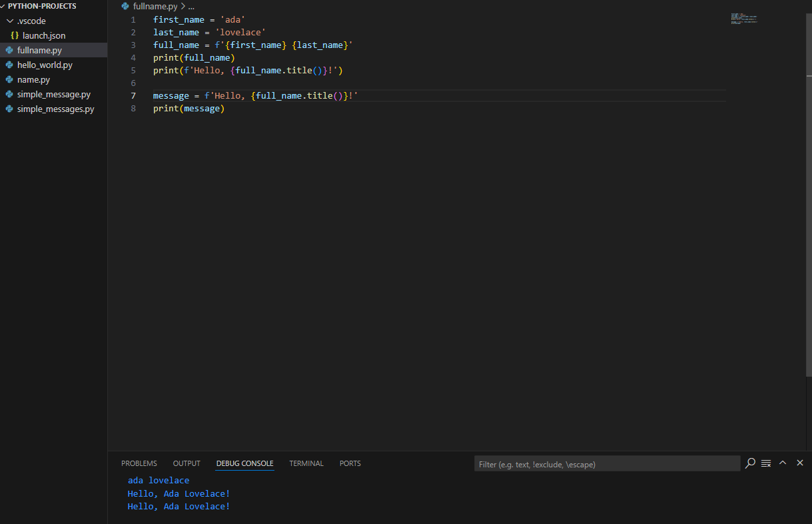
Task: Select fullname.py in the explorer
Action: tap(39, 50)
